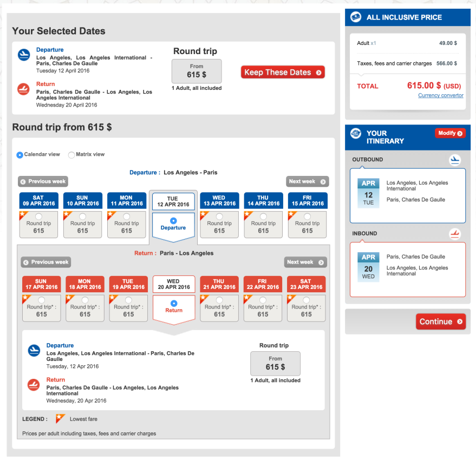The width and height of the screenshot is (476, 460).
Task: Click the From 615 $ box in the lower summary
Action: pos(275,364)
